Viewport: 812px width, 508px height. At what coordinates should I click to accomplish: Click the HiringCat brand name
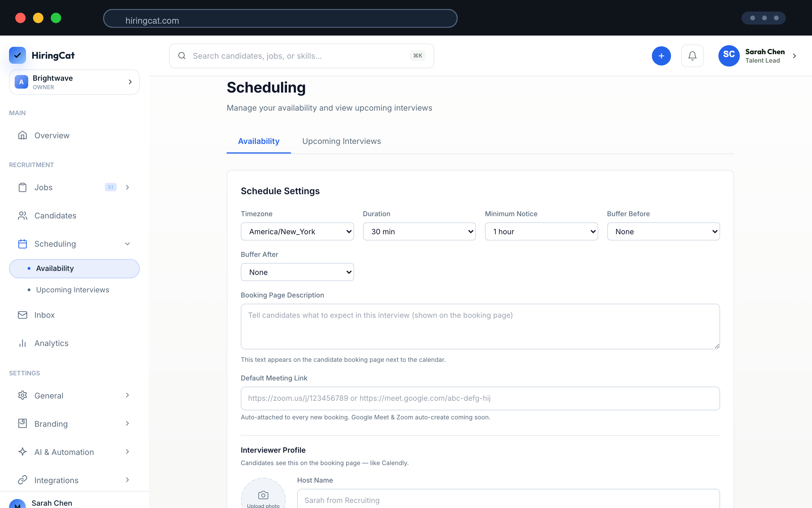click(x=53, y=55)
